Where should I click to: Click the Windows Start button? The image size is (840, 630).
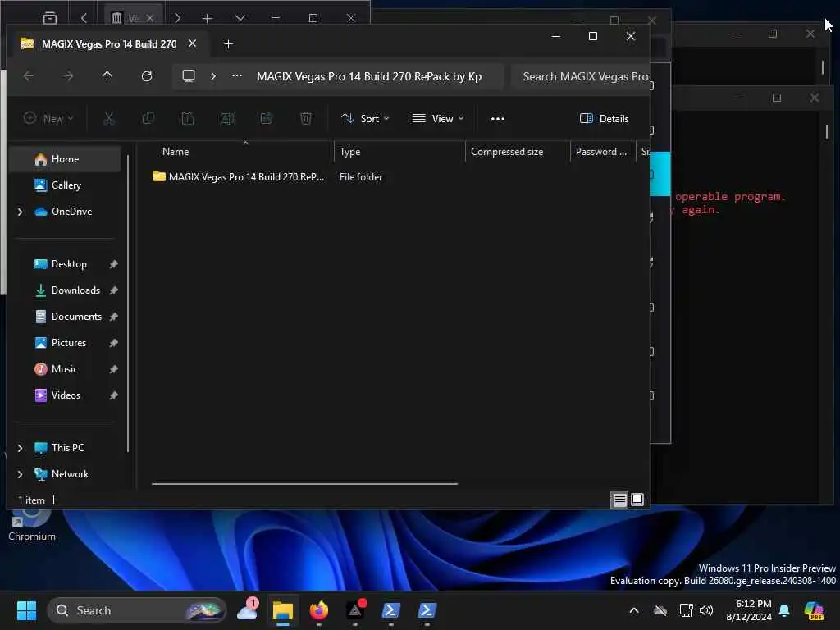coord(26,610)
